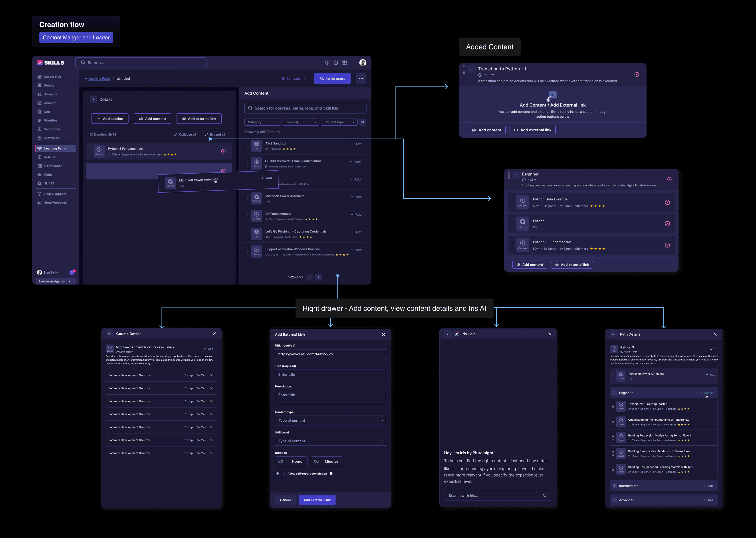Go to the previous results page

[x=310, y=277]
